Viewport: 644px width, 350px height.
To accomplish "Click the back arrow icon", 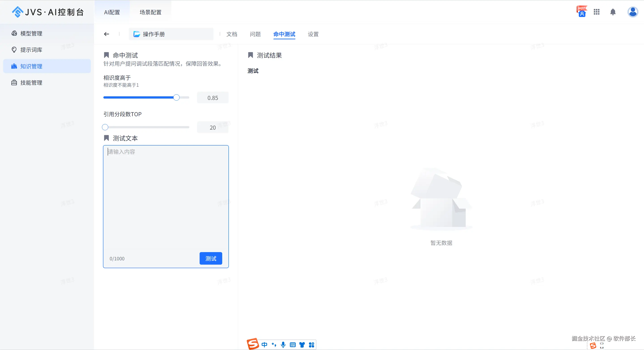I will tap(107, 34).
